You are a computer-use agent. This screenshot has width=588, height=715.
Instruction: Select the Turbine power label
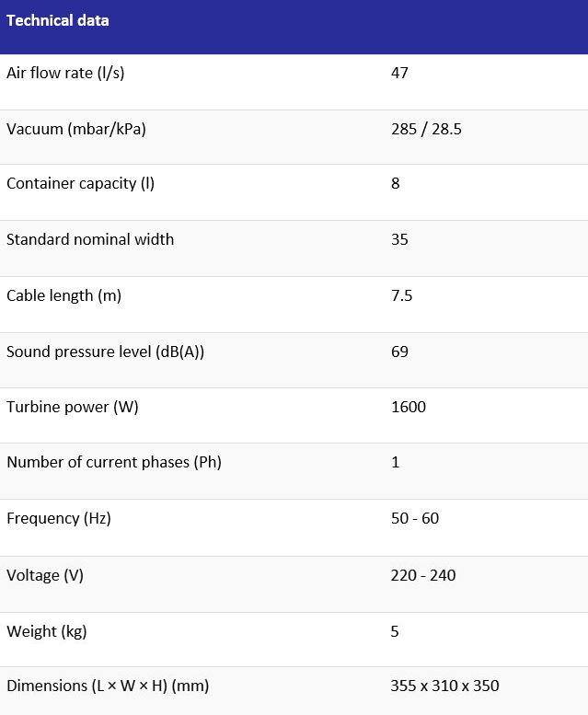coord(73,407)
